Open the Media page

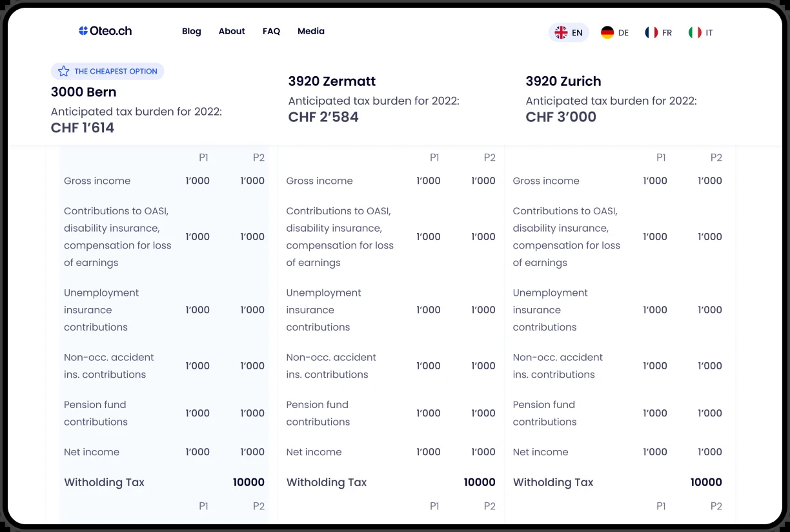click(x=311, y=31)
